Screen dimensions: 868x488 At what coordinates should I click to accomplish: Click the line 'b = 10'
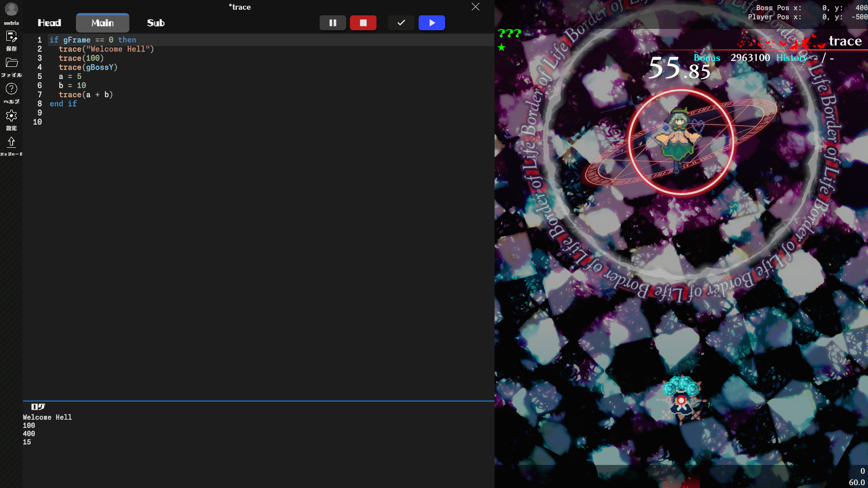72,85
